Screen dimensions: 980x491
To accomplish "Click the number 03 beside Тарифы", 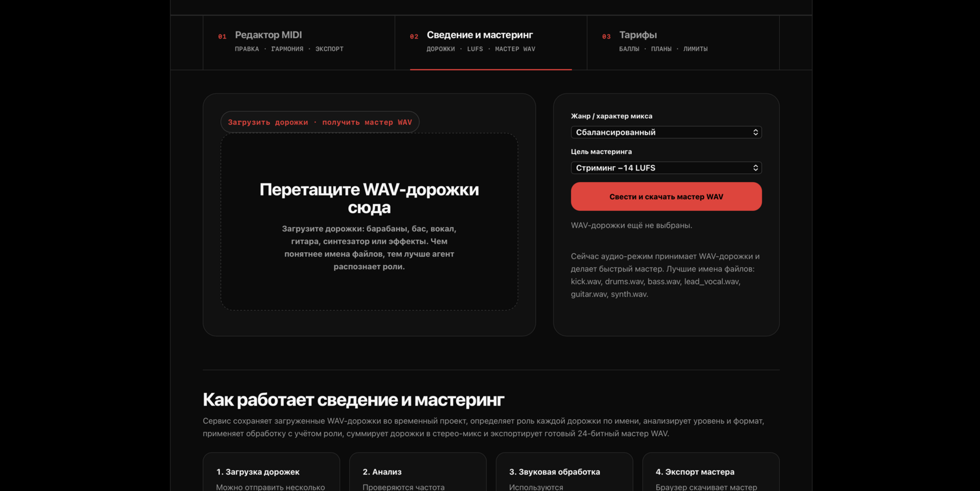I will click(x=606, y=37).
